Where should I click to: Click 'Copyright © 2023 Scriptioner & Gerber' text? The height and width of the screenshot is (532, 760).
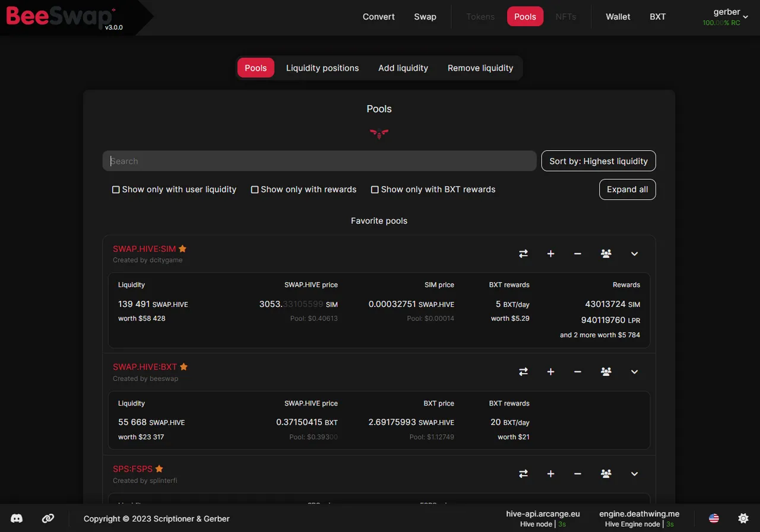(157, 518)
